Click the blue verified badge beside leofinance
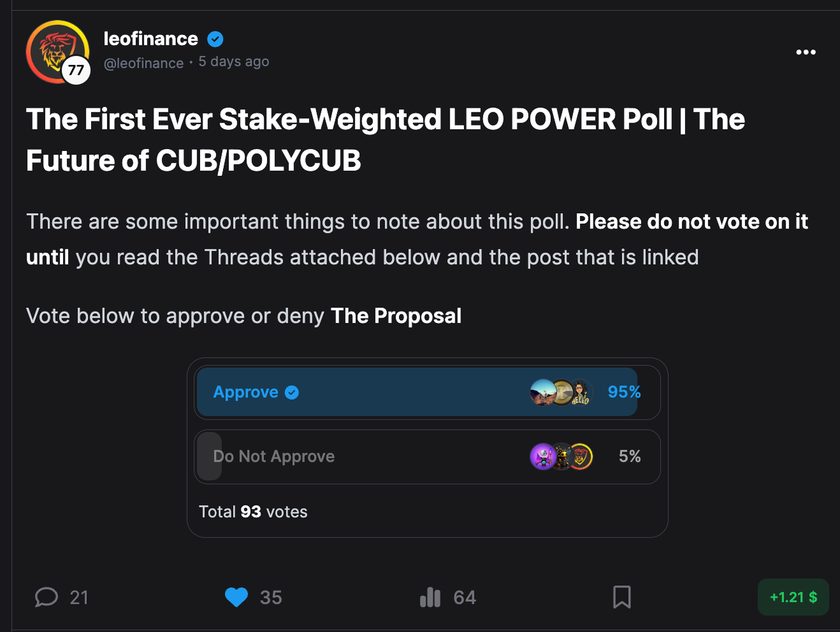 pos(215,39)
